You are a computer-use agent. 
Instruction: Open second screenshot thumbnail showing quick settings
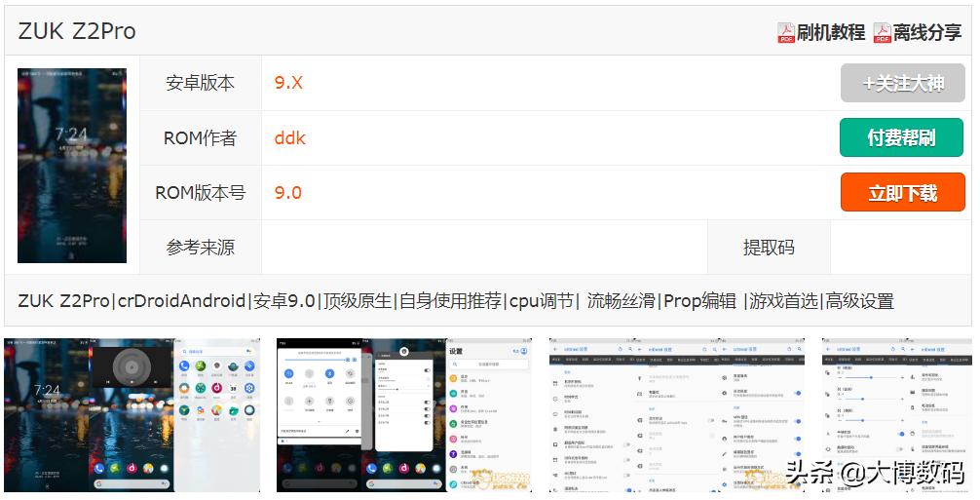pyautogui.click(x=404, y=415)
